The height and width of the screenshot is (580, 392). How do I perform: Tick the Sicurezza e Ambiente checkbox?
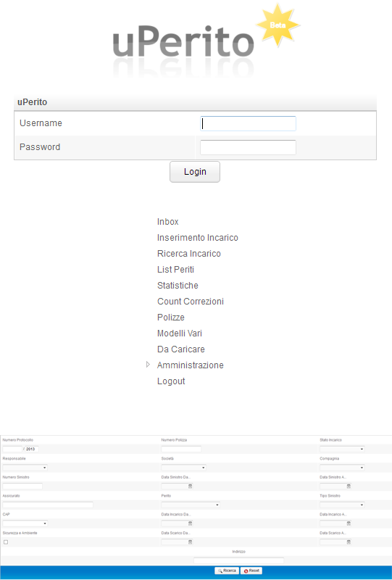(6, 542)
